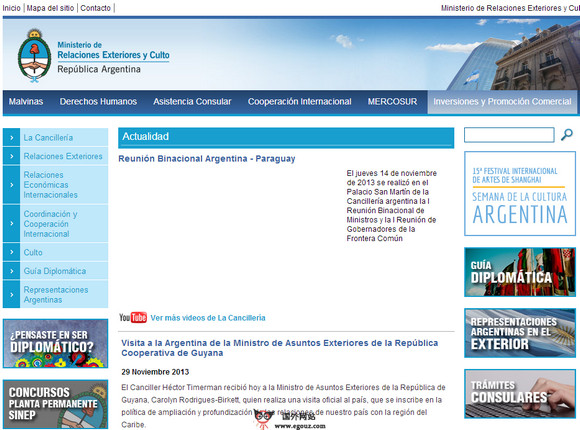This screenshot has height=430, width=580.
Task: Open Concursos Planta Permanente SINEP banner
Action: point(55,404)
